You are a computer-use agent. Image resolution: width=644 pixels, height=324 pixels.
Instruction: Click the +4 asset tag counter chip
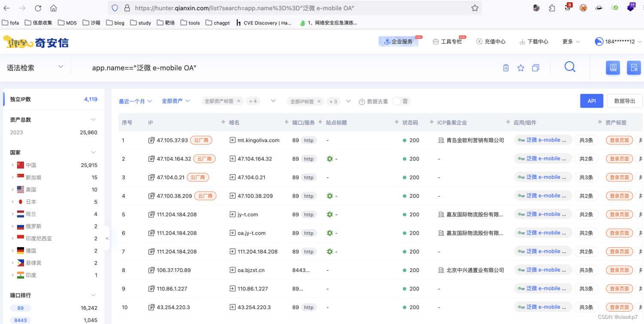click(253, 101)
